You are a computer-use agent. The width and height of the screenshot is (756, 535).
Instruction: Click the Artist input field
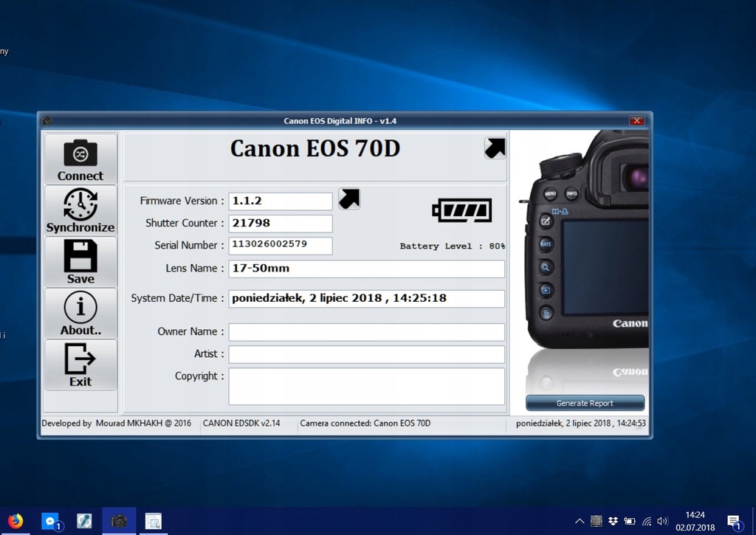366,354
